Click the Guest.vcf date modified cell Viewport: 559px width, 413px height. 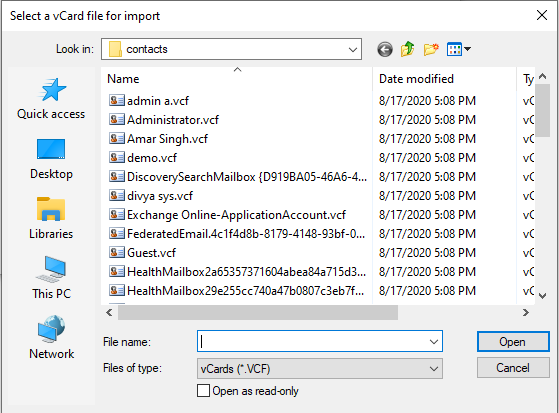(427, 253)
